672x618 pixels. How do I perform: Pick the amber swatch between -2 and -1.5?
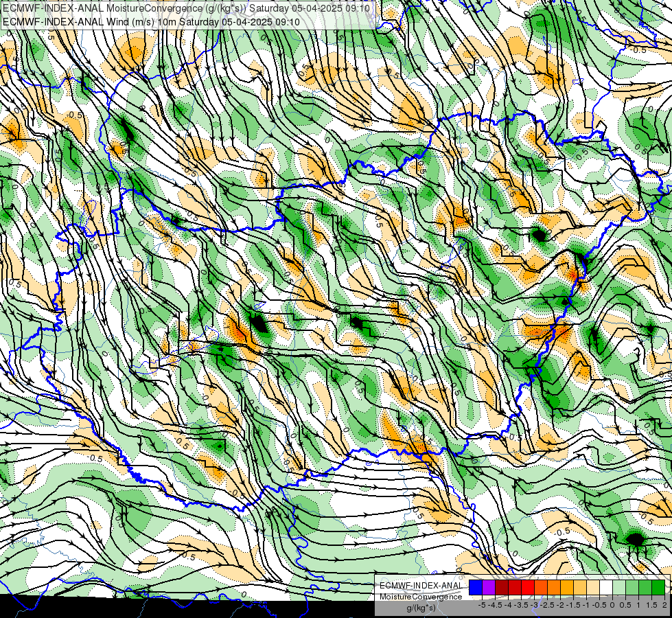(x=567, y=587)
